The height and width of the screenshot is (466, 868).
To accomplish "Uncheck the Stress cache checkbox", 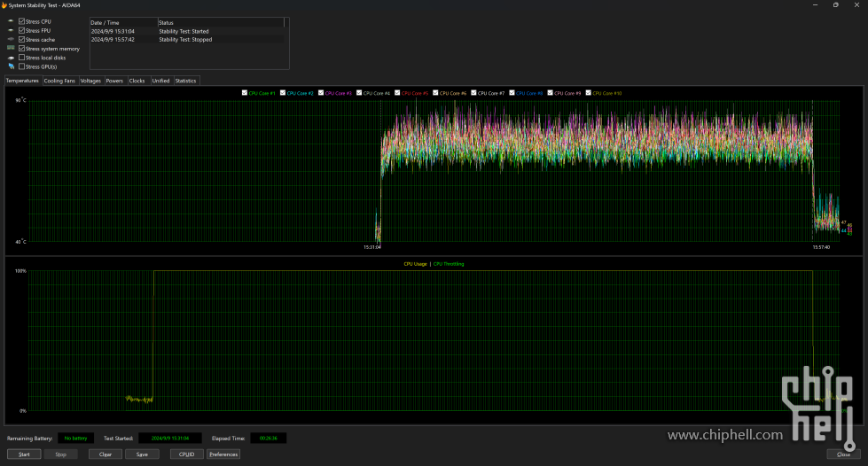I will click(x=21, y=39).
